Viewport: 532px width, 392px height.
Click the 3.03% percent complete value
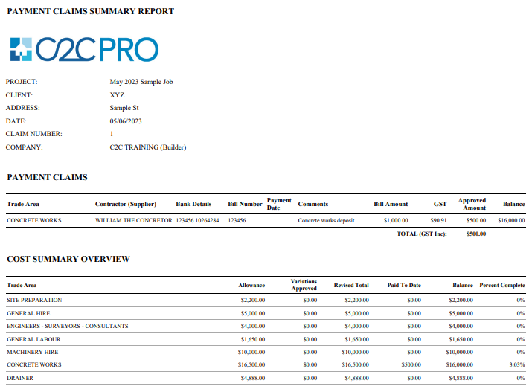point(516,365)
